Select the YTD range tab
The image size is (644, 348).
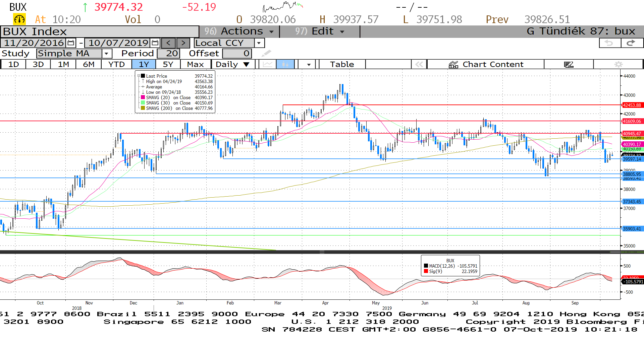click(x=116, y=64)
